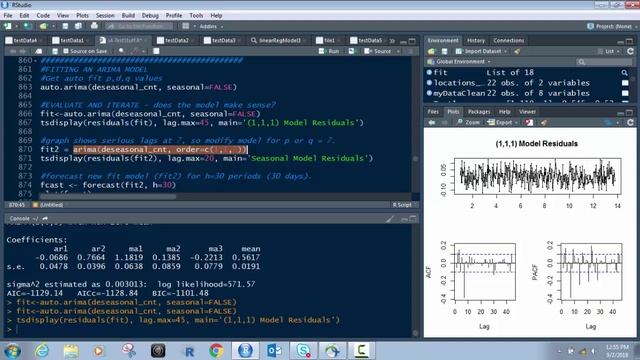Click the show in new window icon in editor
This screenshot has width=640, height=360.
coord(38,51)
